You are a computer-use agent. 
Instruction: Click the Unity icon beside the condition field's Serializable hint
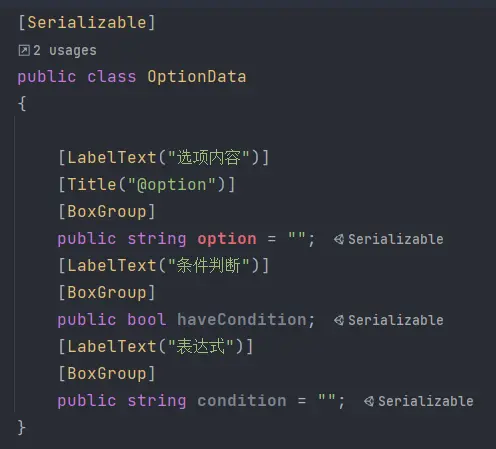369,401
